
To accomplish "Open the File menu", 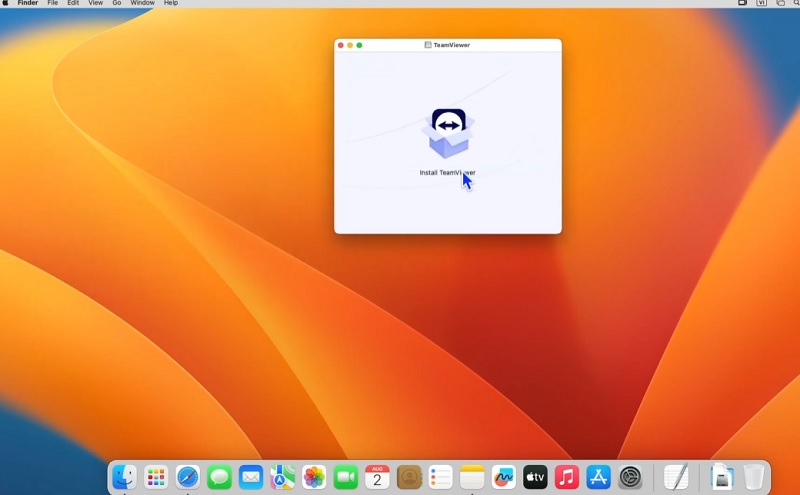I will [53, 3].
